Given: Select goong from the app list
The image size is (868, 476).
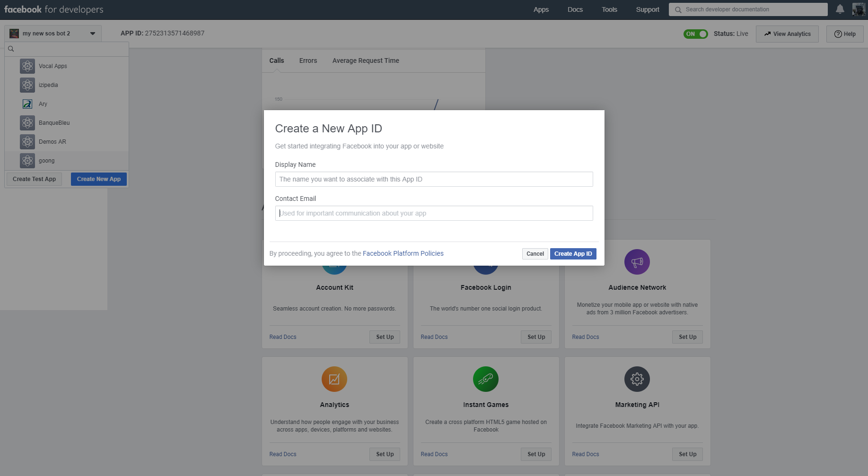Looking at the screenshot, I should [67, 161].
